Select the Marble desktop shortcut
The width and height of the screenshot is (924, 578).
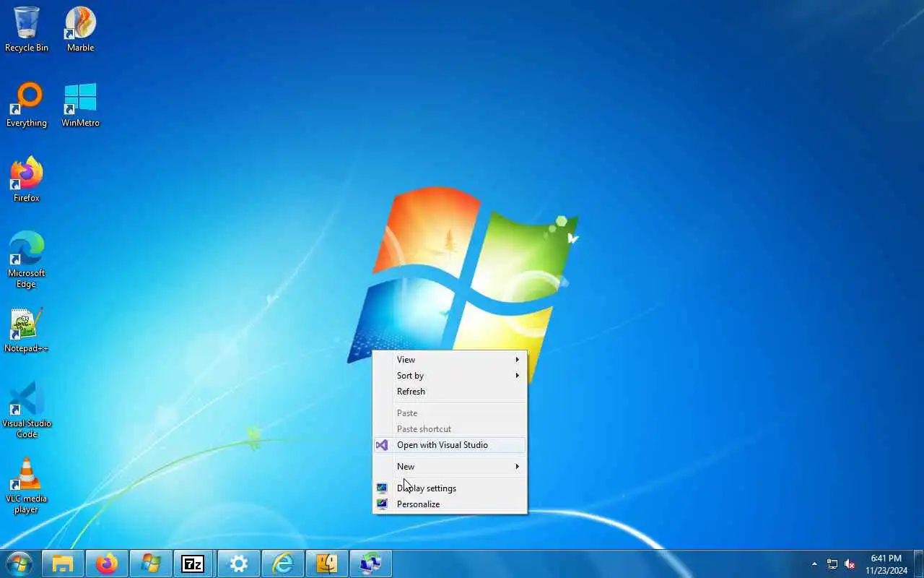pos(80,30)
